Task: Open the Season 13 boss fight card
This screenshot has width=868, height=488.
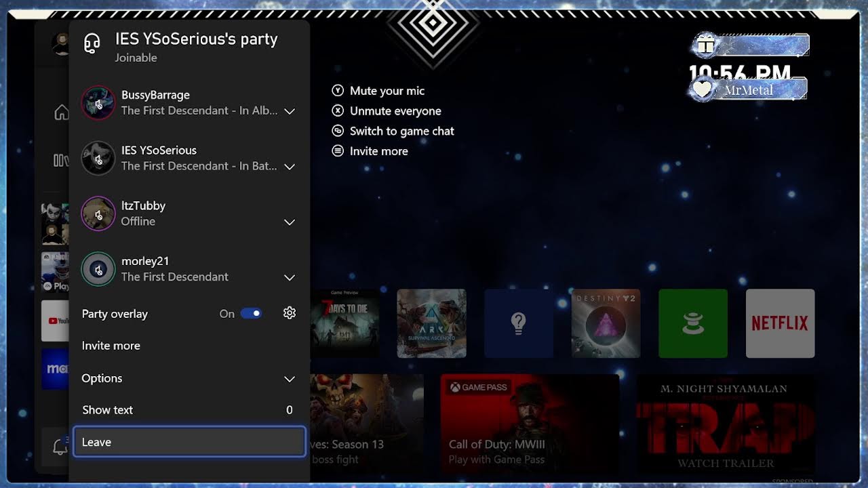Action: [x=367, y=424]
